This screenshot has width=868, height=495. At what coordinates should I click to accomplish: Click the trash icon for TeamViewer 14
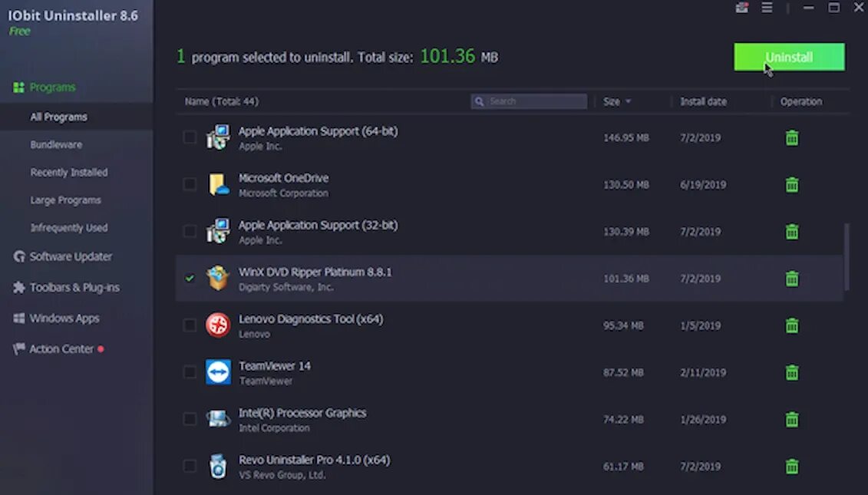coord(792,373)
